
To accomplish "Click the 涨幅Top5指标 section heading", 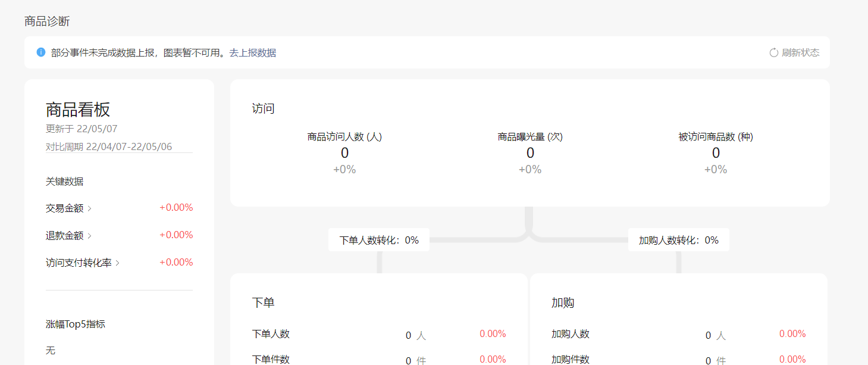I will [x=76, y=325].
